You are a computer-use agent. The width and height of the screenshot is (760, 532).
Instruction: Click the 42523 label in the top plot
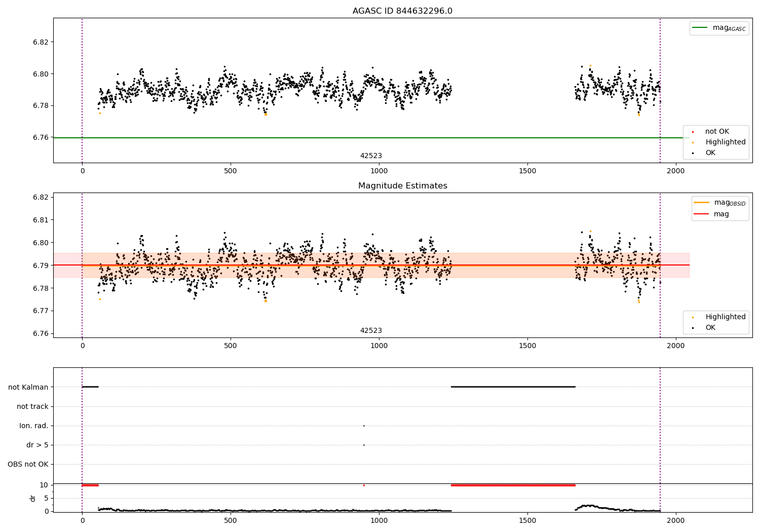pos(371,156)
